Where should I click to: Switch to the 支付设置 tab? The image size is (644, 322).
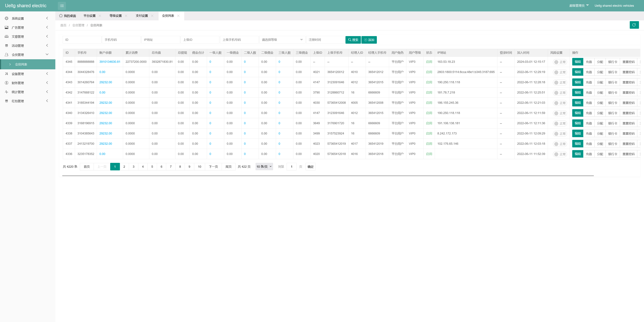[142, 15]
